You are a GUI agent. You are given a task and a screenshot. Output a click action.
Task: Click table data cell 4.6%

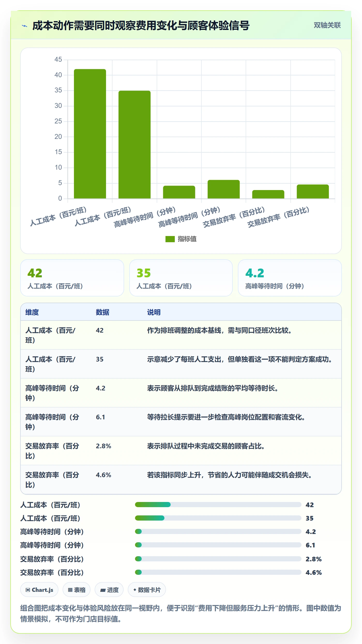tap(103, 475)
